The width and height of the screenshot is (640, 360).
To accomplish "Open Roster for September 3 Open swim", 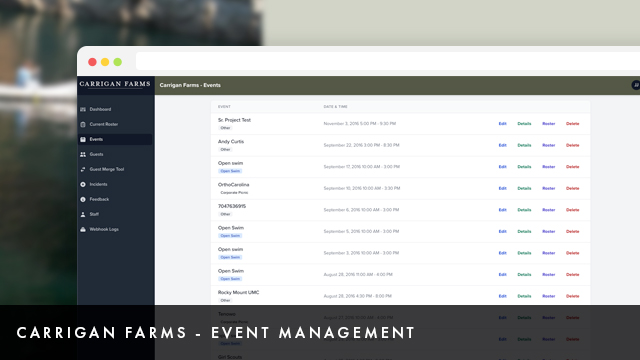I will pyautogui.click(x=549, y=253).
